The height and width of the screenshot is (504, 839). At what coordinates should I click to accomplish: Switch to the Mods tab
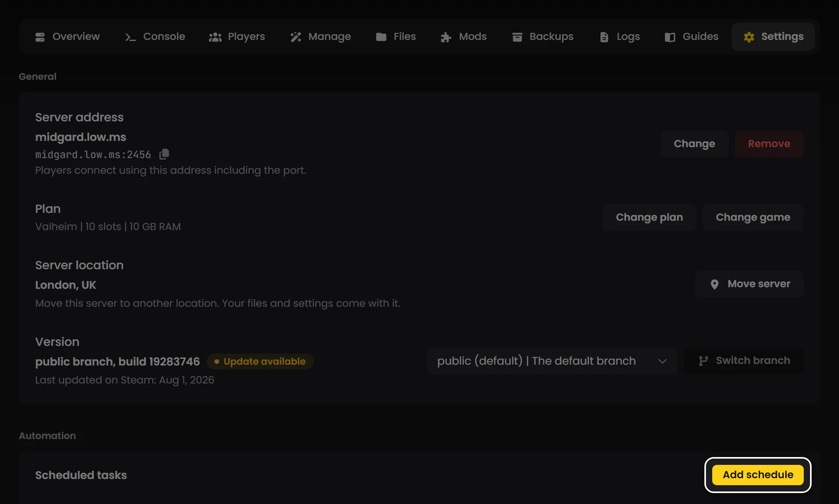coord(464,37)
